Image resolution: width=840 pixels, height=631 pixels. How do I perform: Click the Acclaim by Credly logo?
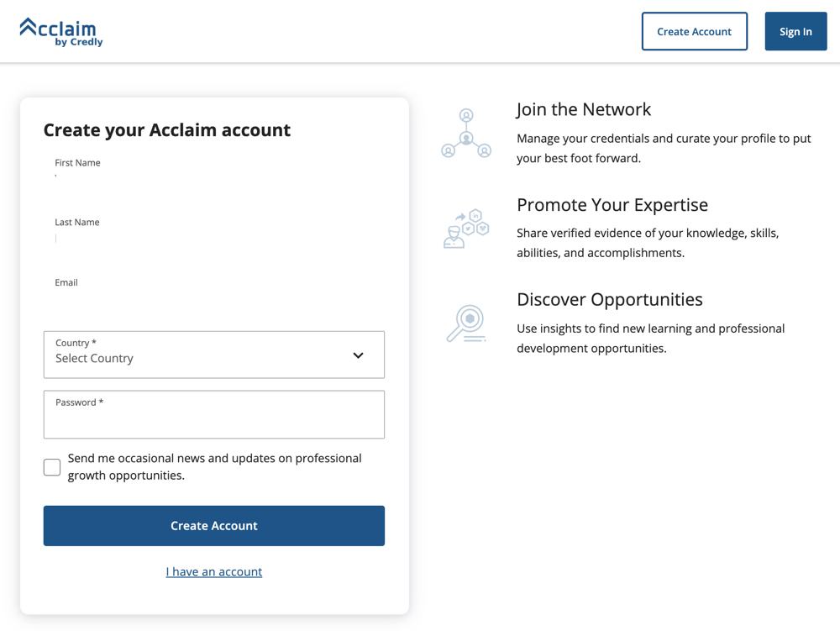point(60,31)
